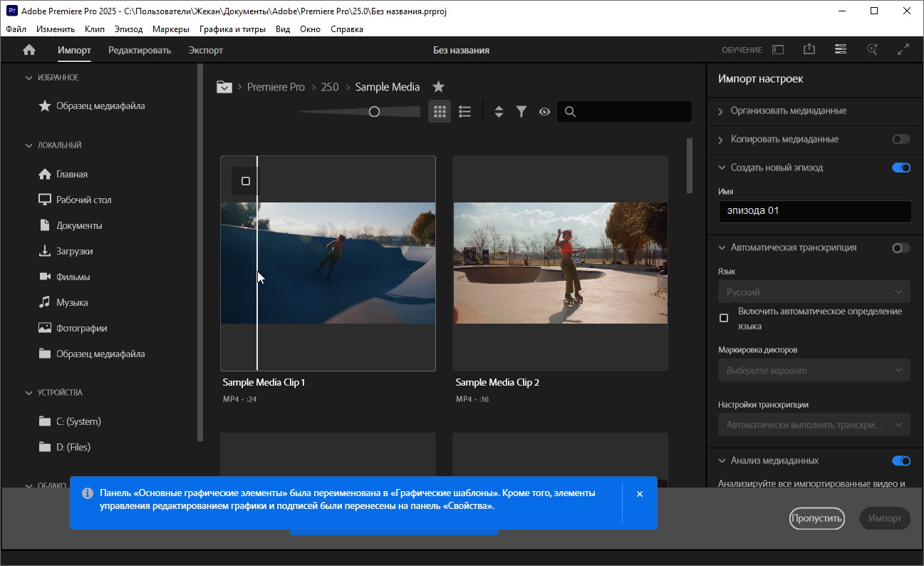Image resolution: width=924 pixels, height=566 pixels.
Task: Toggle Анализ медиаданных switch
Action: point(901,460)
